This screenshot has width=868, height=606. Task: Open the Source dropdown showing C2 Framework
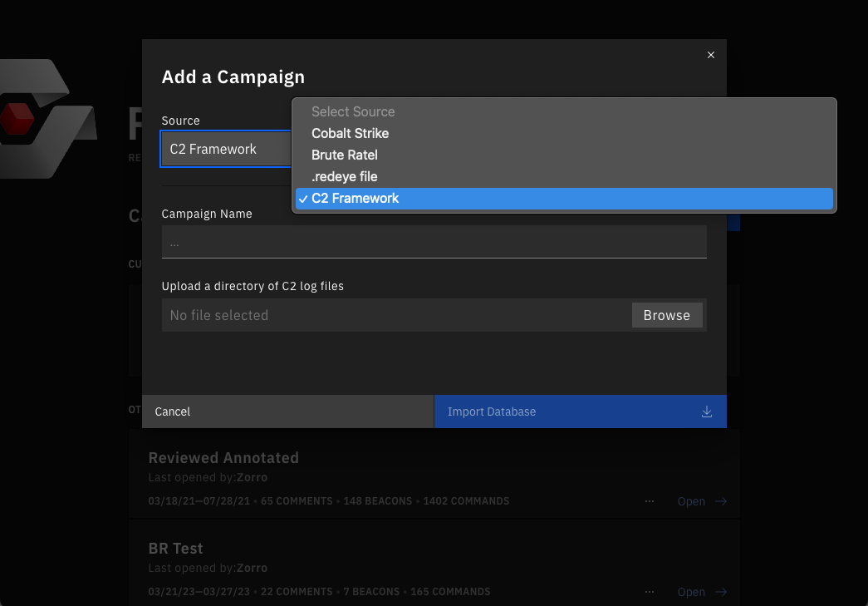pyautogui.click(x=226, y=149)
